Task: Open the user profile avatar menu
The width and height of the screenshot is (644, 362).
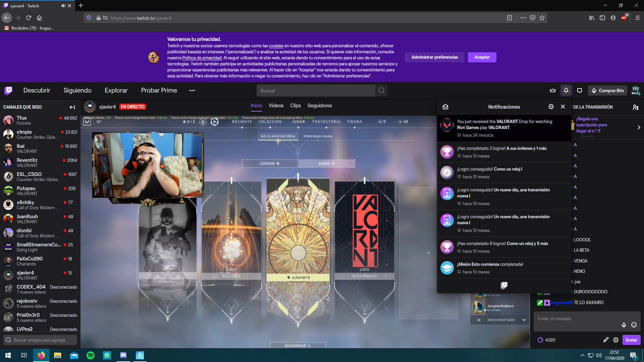Action: (x=636, y=90)
